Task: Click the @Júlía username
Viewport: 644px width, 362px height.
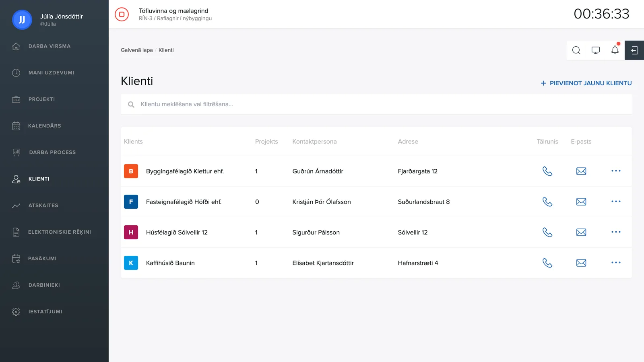Action: point(48,24)
